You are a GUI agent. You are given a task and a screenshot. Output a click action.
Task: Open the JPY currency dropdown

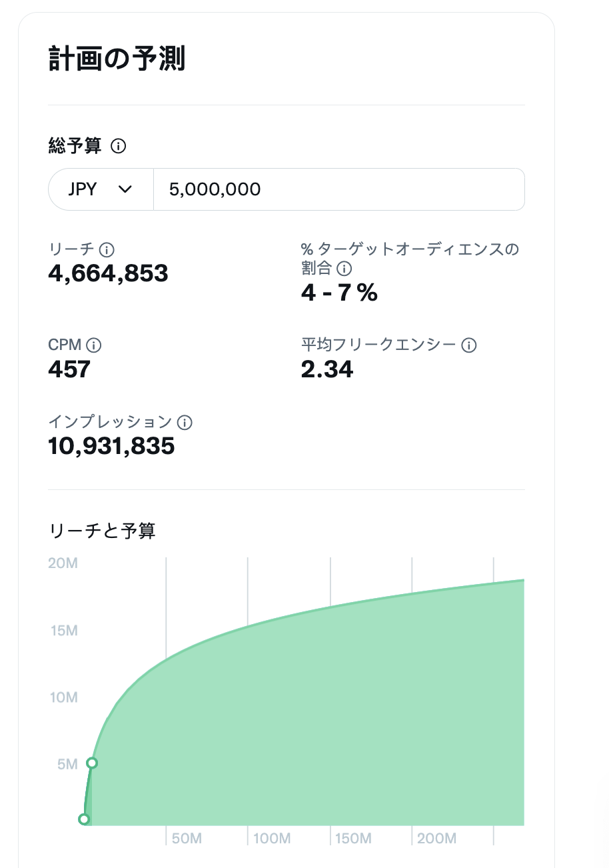tap(101, 189)
